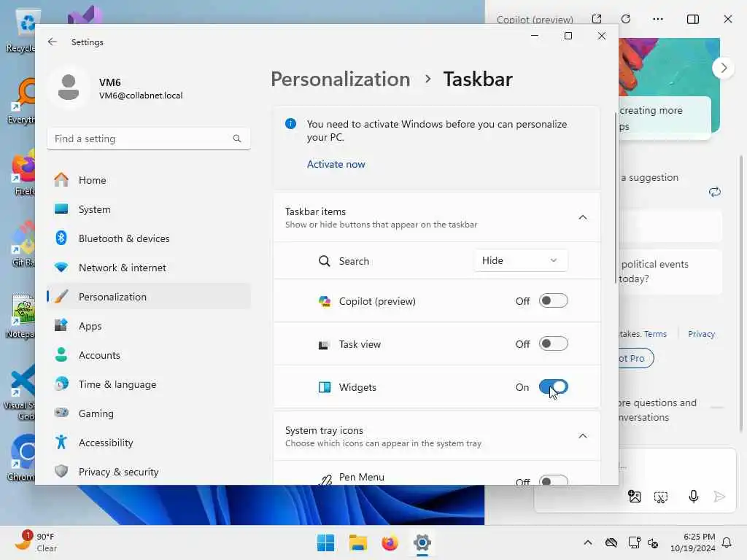Open the Chrome desktop shortcut
Screen dimensions: 747x560
21,457
